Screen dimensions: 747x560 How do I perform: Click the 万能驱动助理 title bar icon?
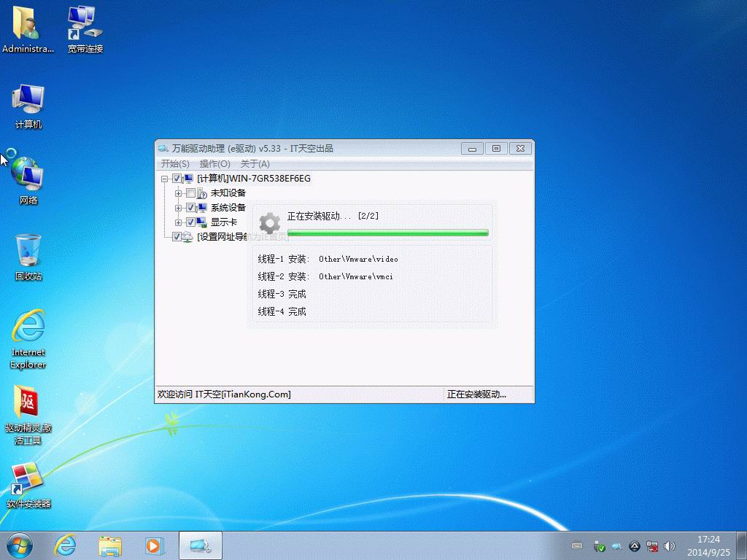click(x=163, y=149)
